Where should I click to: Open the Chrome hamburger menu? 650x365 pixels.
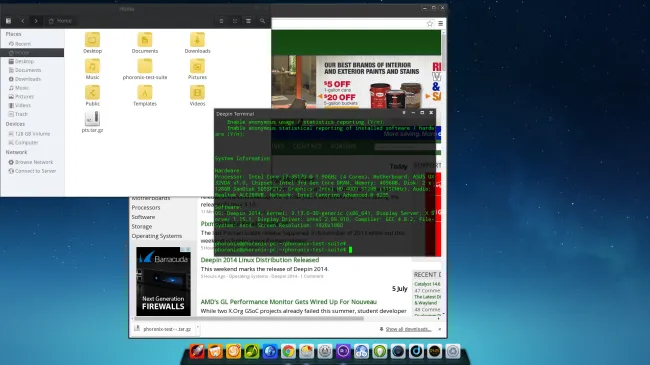click(x=441, y=24)
